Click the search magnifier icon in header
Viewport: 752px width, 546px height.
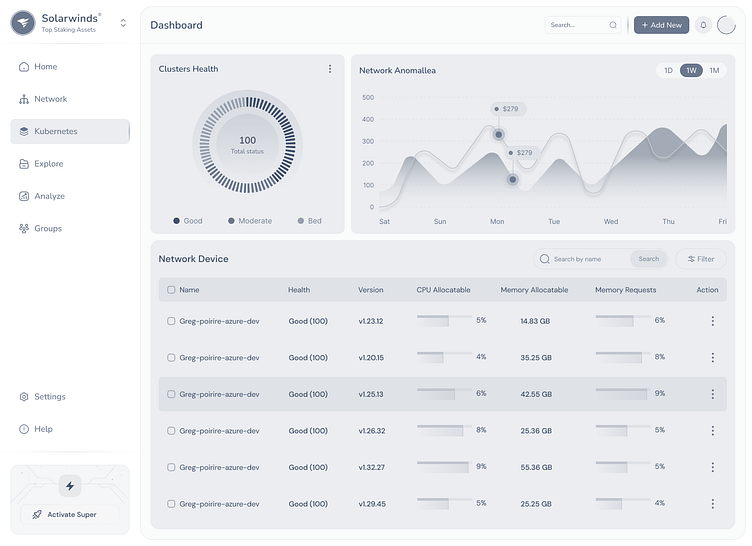(613, 25)
